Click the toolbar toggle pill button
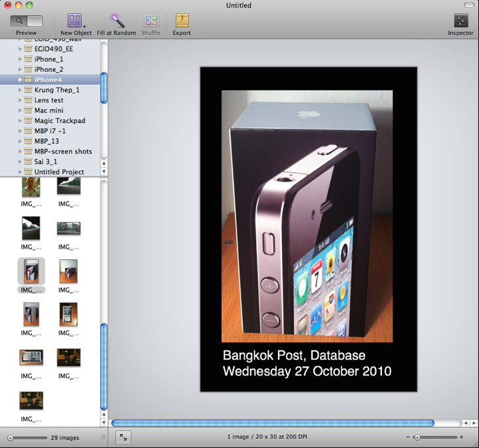479x448 pixels. coord(468,5)
